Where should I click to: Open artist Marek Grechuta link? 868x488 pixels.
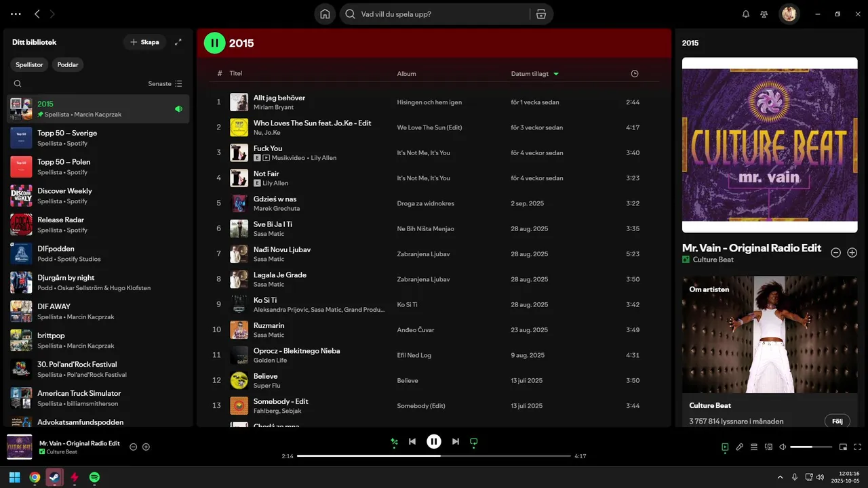point(277,208)
